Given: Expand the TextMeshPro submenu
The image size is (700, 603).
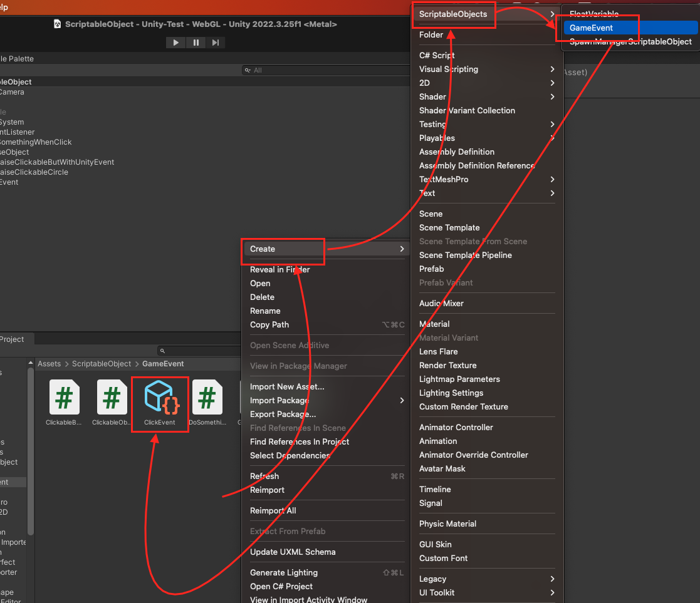Looking at the screenshot, I should pos(486,179).
